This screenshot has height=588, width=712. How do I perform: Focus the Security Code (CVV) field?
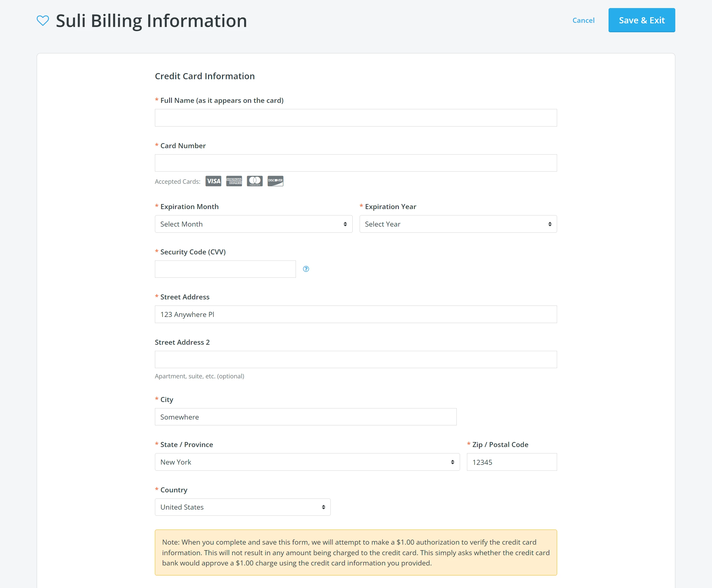tap(225, 269)
